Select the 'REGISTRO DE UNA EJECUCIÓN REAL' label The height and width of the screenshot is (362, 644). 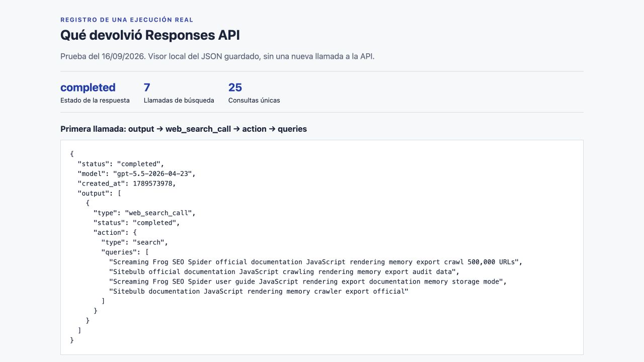(x=127, y=20)
